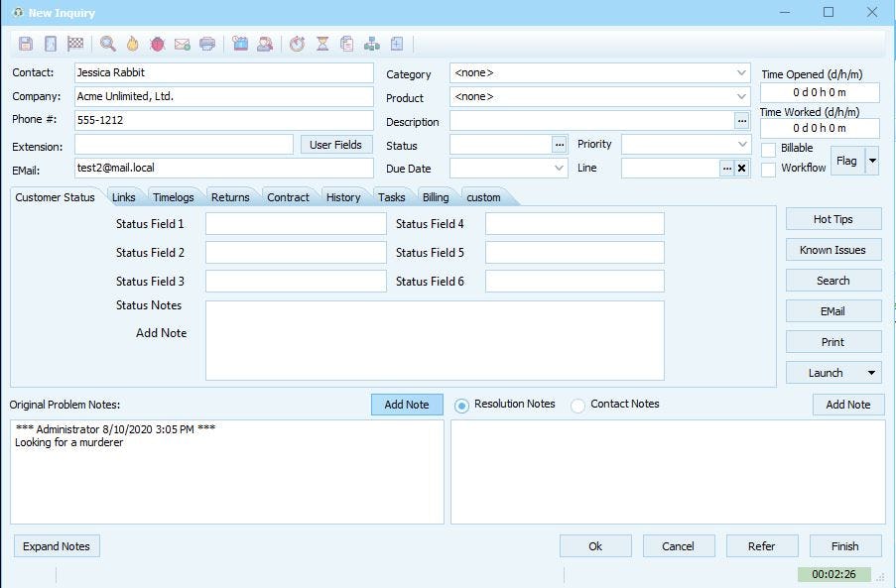The image size is (896, 588).
Task: Select the checkered flag toolbar icon
Action: (x=77, y=44)
